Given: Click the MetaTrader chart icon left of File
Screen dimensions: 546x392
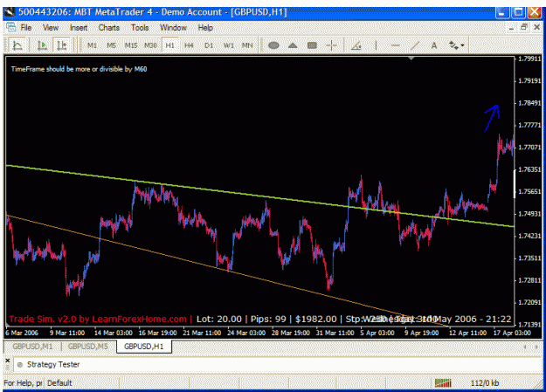Looking at the screenshot, I should tap(10, 28).
